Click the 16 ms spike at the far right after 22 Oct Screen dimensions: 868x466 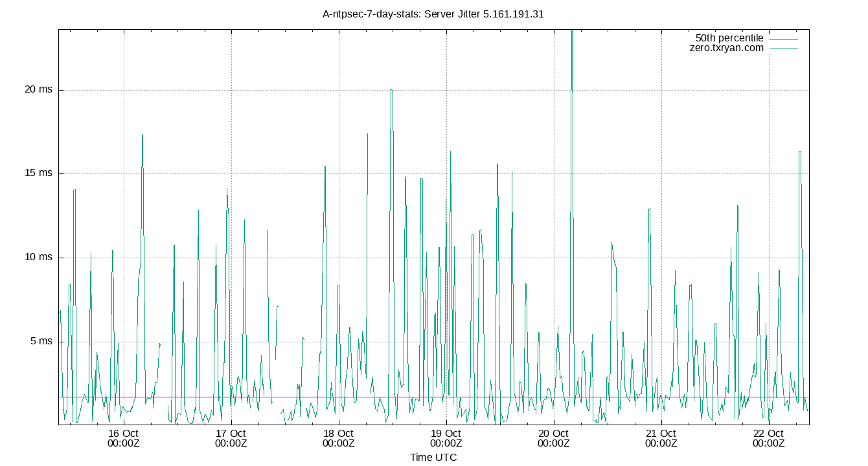tap(800, 153)
